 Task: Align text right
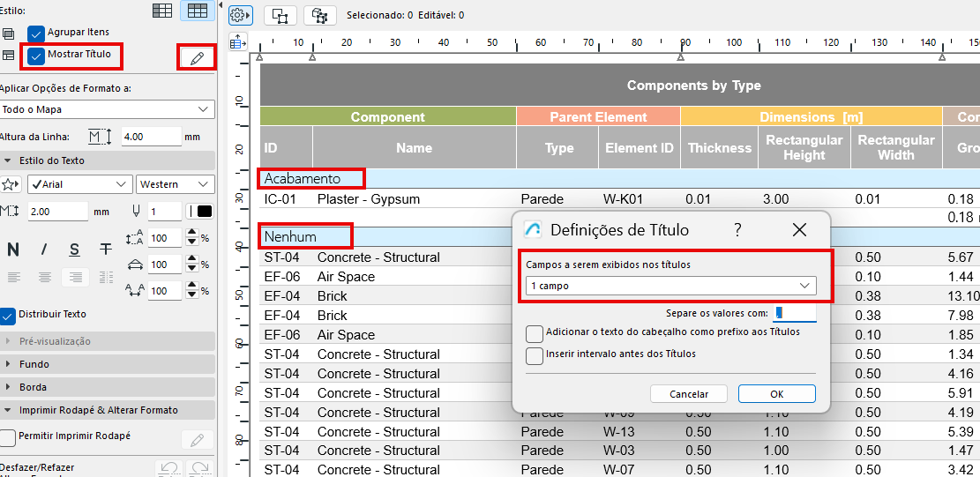pos(76,277)
